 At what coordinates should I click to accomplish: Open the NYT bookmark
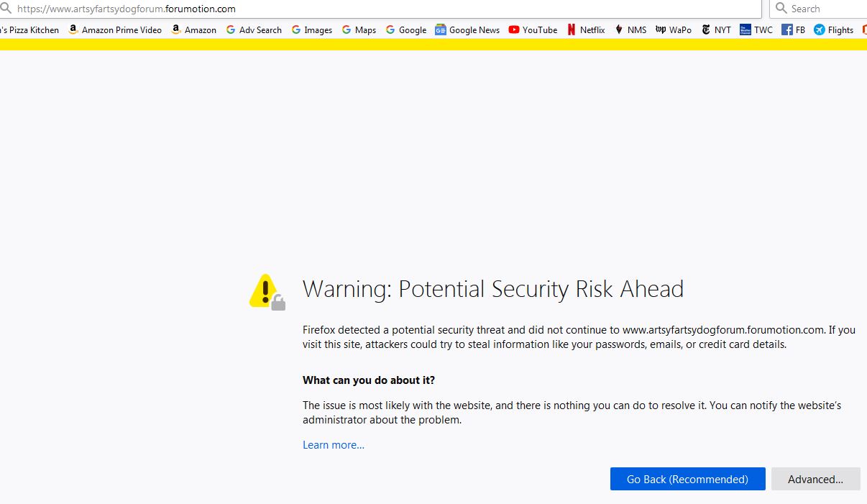(716, 29)
